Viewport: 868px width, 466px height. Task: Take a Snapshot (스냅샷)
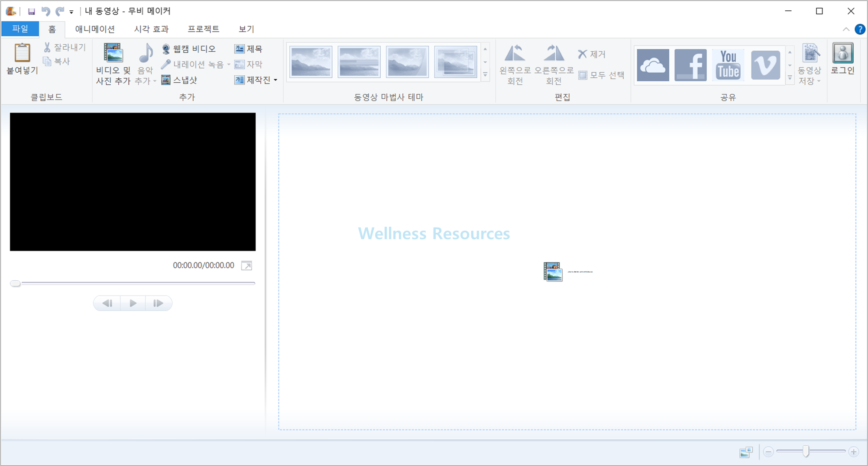click(x=179, y=80)
